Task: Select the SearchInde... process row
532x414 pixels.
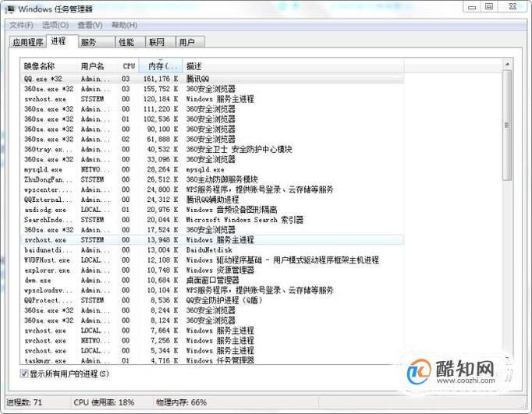Action: (x=212, y=220)
